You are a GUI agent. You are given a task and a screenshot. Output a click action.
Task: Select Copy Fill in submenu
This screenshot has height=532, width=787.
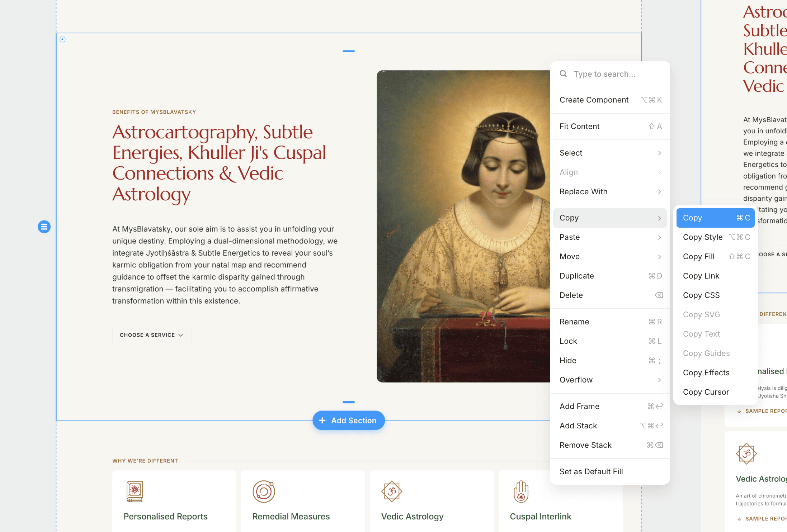(x=716, y=257)
